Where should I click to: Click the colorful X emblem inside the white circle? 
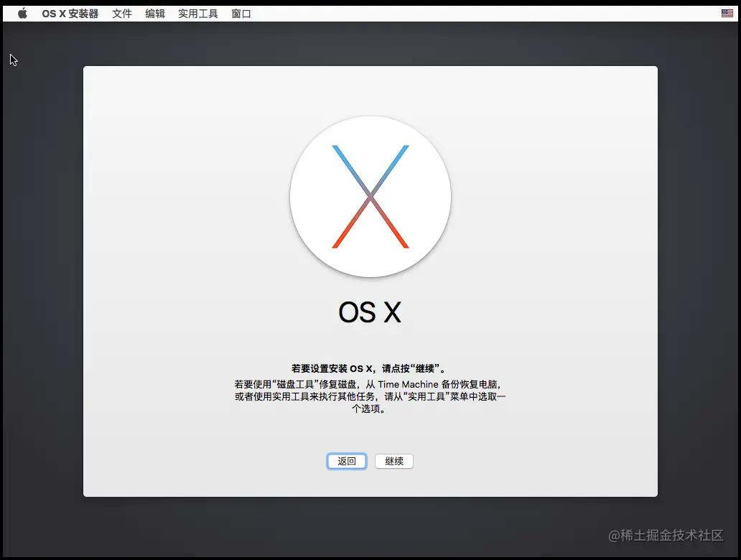click(x=370, y=197)
